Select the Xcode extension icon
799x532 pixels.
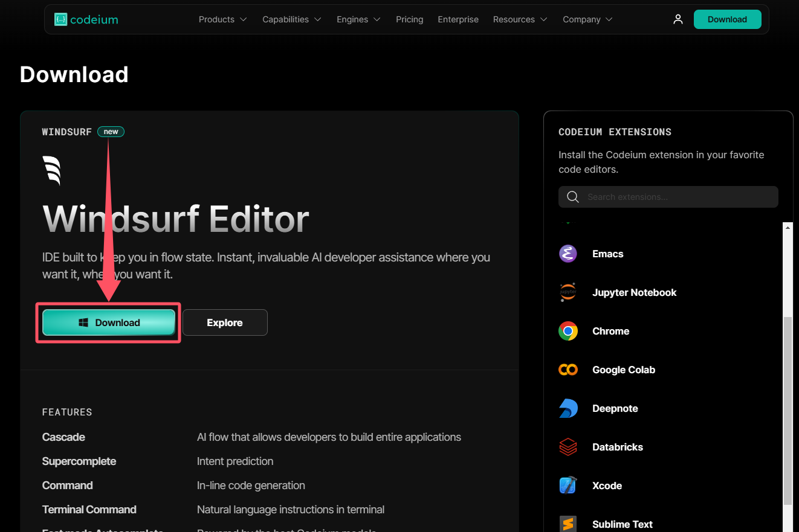tap(568, 486)
